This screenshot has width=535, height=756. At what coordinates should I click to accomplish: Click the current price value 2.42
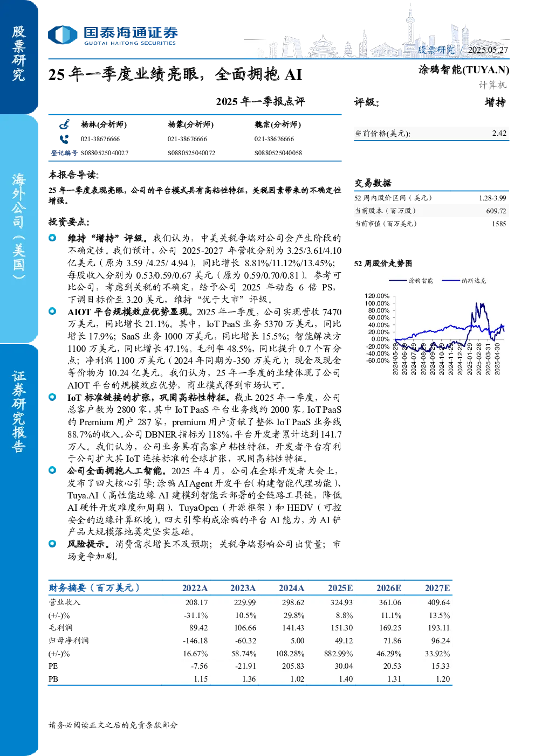pos(499,133)
